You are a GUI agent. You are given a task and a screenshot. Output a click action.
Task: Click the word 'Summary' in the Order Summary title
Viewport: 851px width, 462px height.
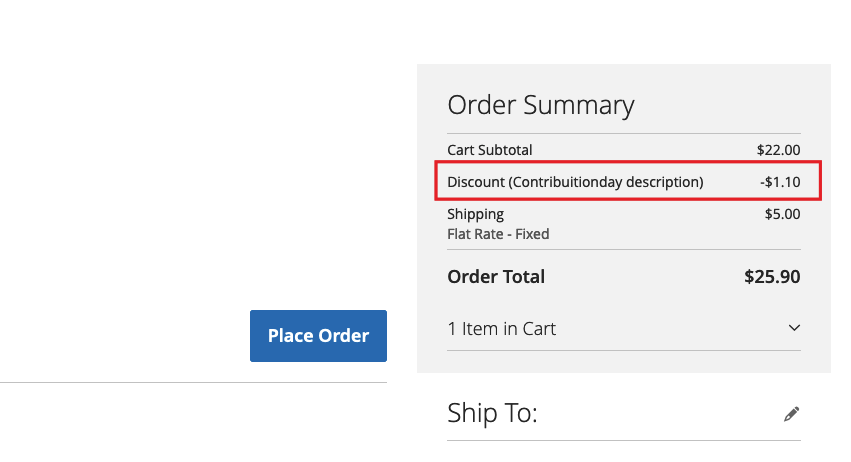click(x=579, y=106)
